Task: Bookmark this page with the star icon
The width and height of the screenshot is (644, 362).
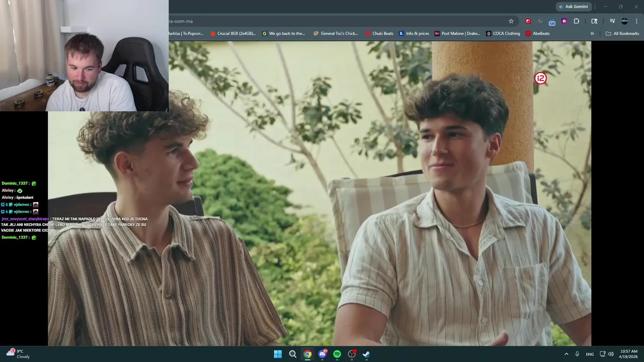Action: (x=511, y=21)
